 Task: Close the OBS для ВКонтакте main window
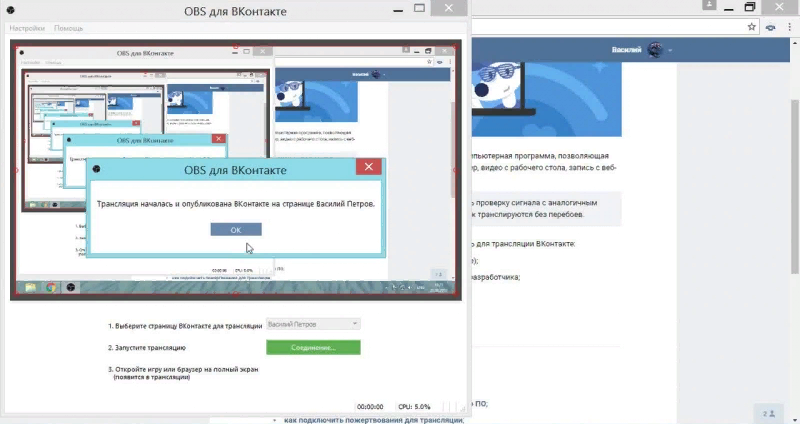point(448,8)
